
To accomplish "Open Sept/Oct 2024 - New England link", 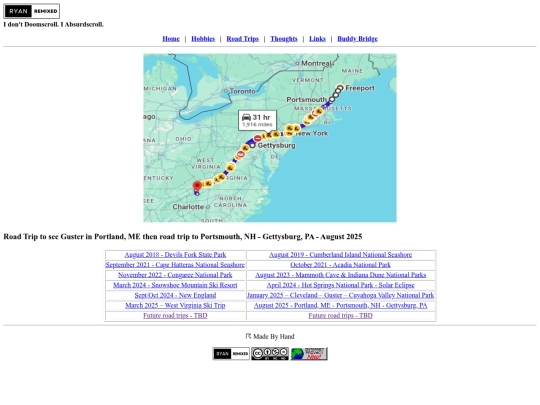I will [175, 295].
